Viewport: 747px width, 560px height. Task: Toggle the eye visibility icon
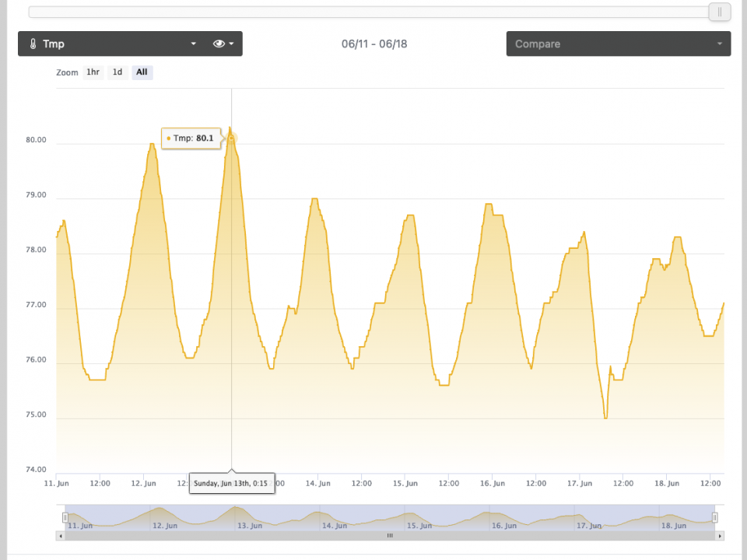tap(219, 44)
